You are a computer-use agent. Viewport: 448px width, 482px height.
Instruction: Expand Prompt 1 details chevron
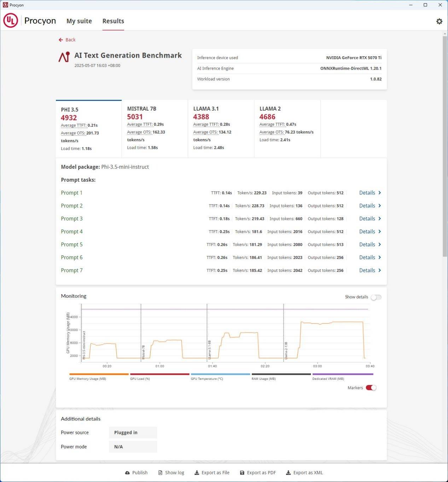(379, 193)
